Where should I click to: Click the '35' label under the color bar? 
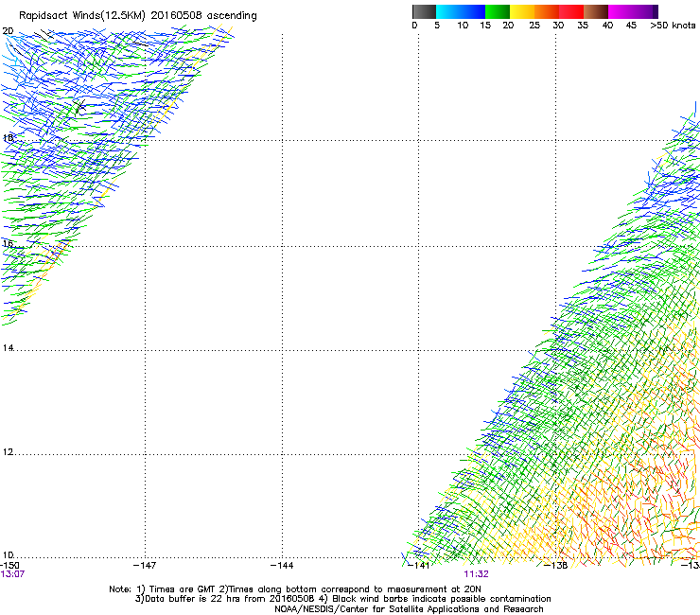[583, 26]
